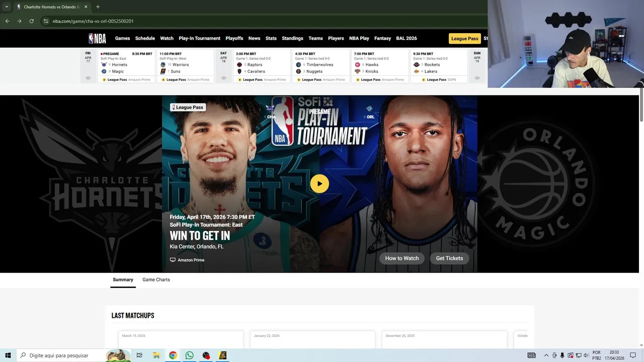Click League Pass under Hawks vs Knicks

click(x=367, y=79)
